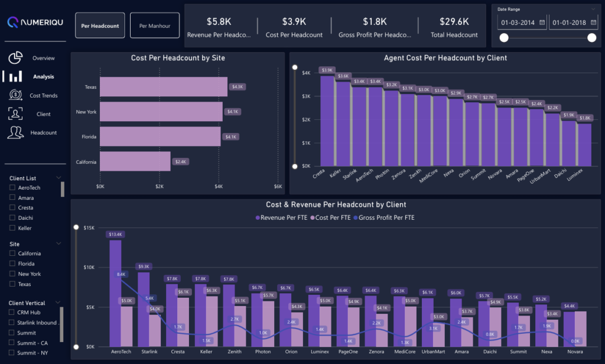Click the Numeriqu logo icon

(x=13, y=23)
